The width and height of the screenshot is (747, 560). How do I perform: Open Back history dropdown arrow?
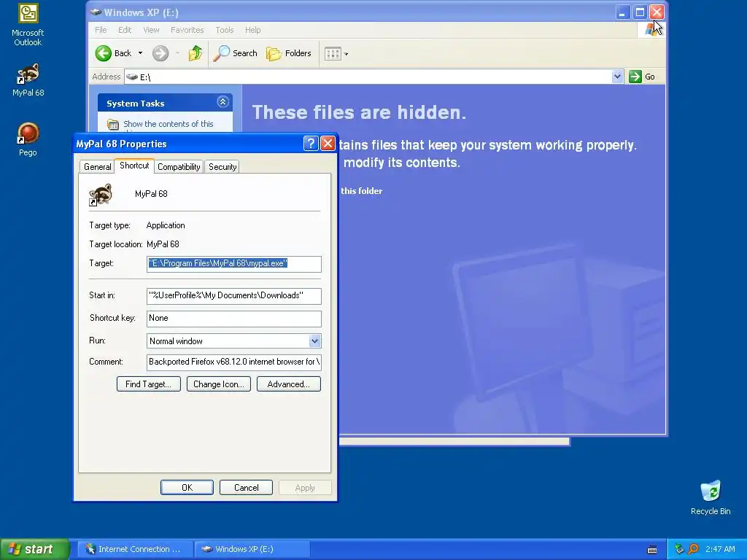(140, 53)
